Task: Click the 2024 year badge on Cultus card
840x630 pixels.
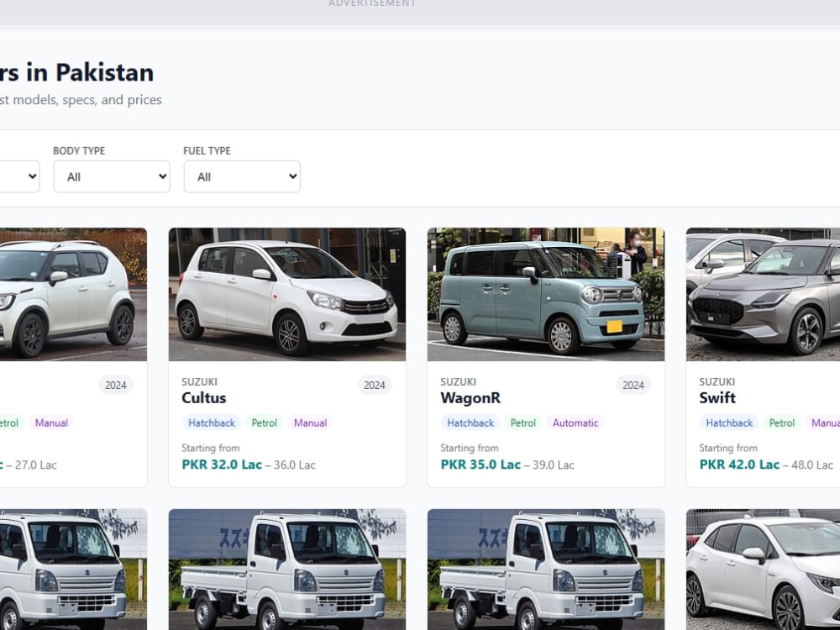Action: click(x=375, y=386)
